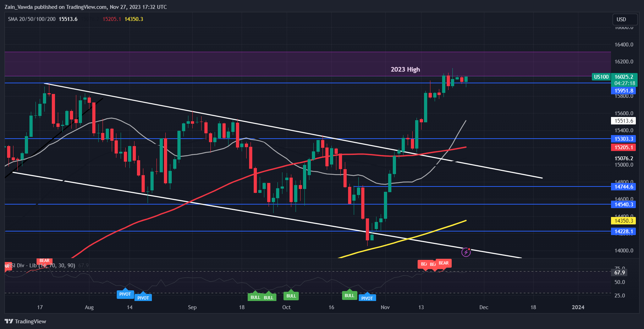644x329 pixels.
Task: Click the yellow 14350.3 value in SMA legend
Action: (x=134, y=19)
